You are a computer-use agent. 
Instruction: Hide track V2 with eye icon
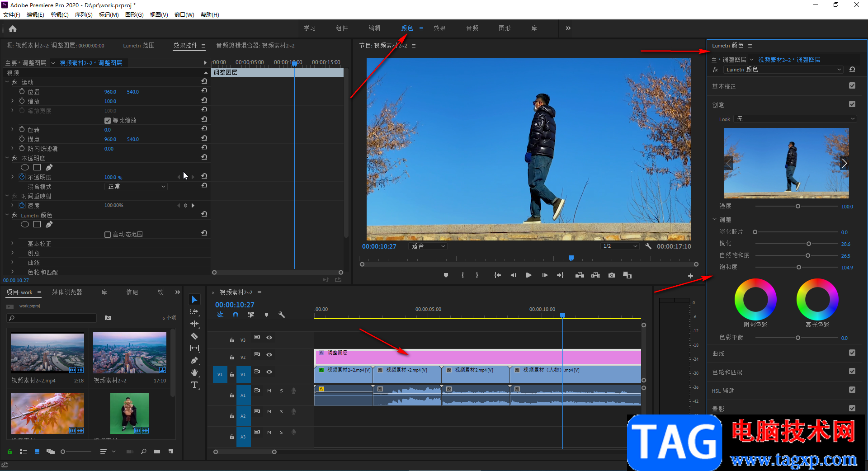269,354
